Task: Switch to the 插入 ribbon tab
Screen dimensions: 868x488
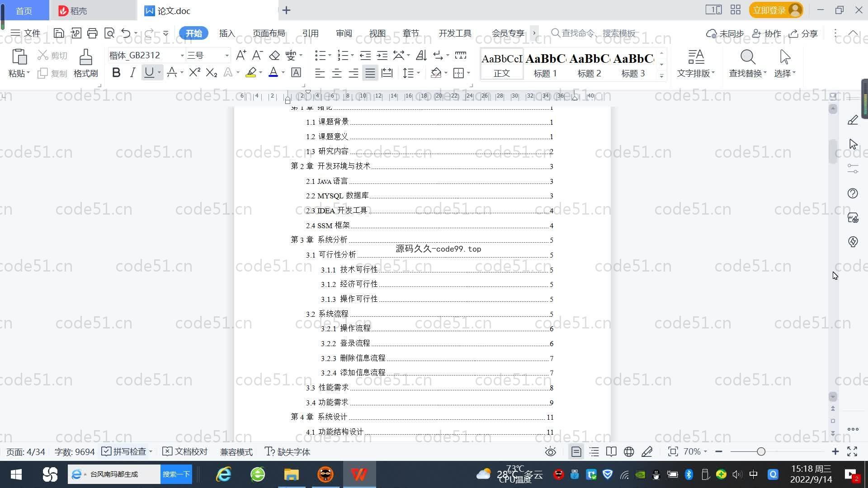Action: pos(227,33)
